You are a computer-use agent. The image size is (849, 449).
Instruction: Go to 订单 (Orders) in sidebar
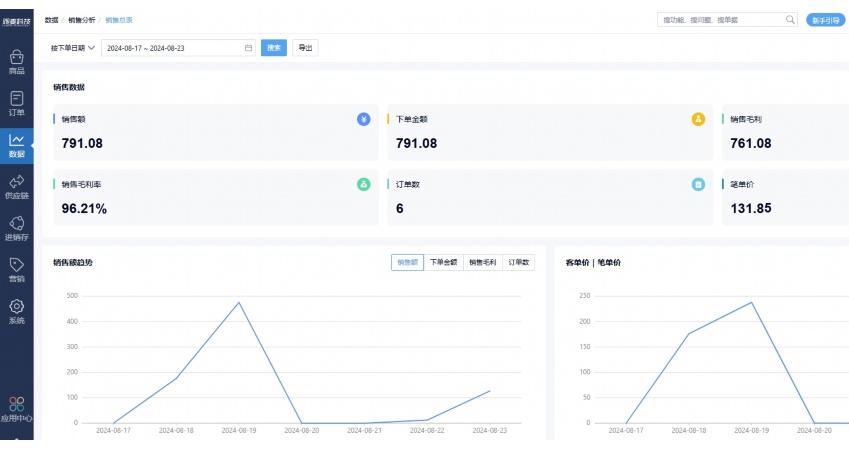(x=16, y=100)
